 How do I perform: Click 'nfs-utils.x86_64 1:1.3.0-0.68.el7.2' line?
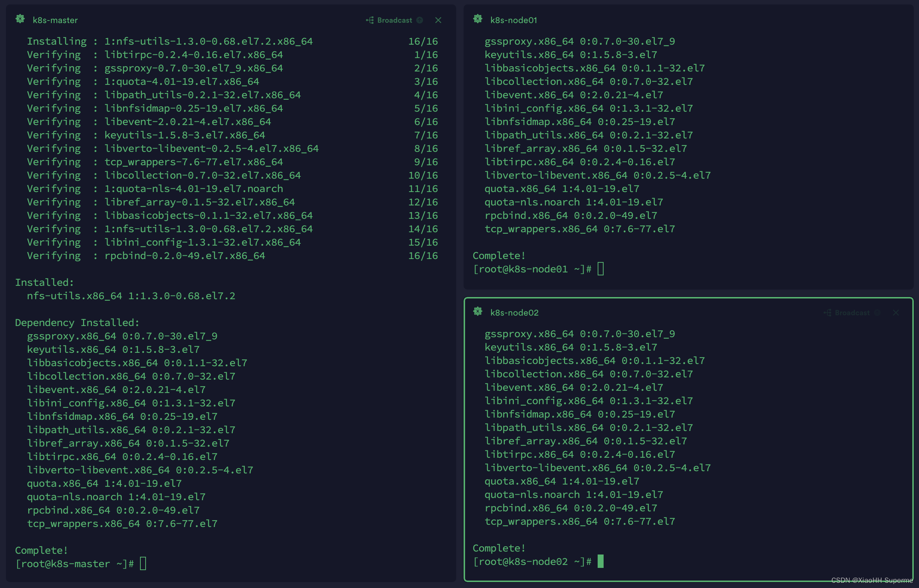(131, 296)
